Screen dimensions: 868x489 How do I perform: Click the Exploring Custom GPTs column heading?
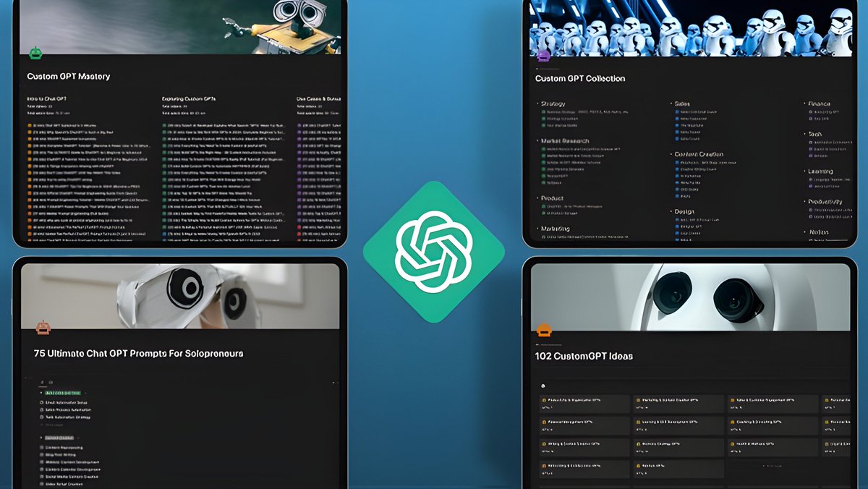click(x=189, y=98)
